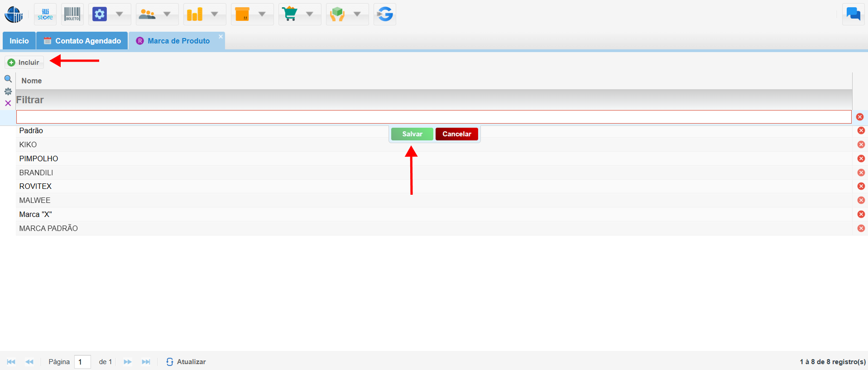Switch to the Início tab
868x370 pixels.
click(x=19, y=41)
